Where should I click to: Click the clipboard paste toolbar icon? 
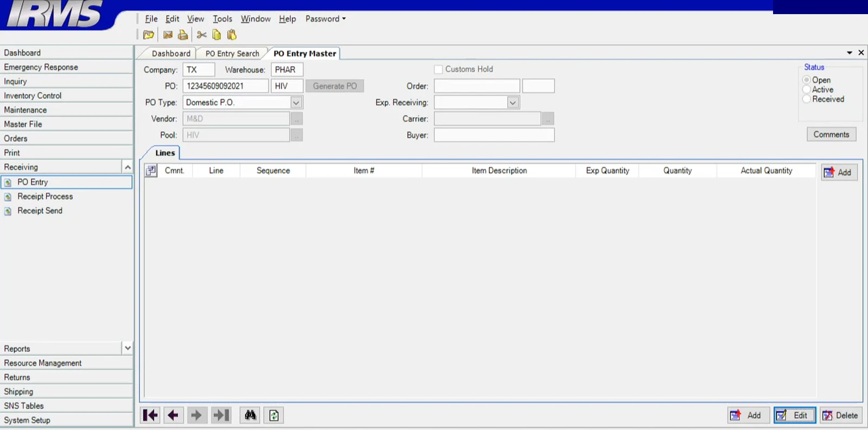pos(232,35)
